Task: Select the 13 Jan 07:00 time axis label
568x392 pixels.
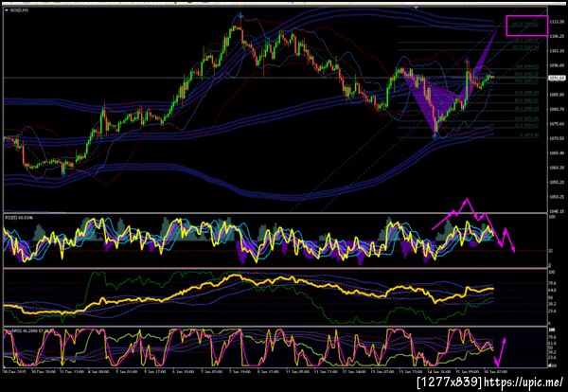Action: 382,372
